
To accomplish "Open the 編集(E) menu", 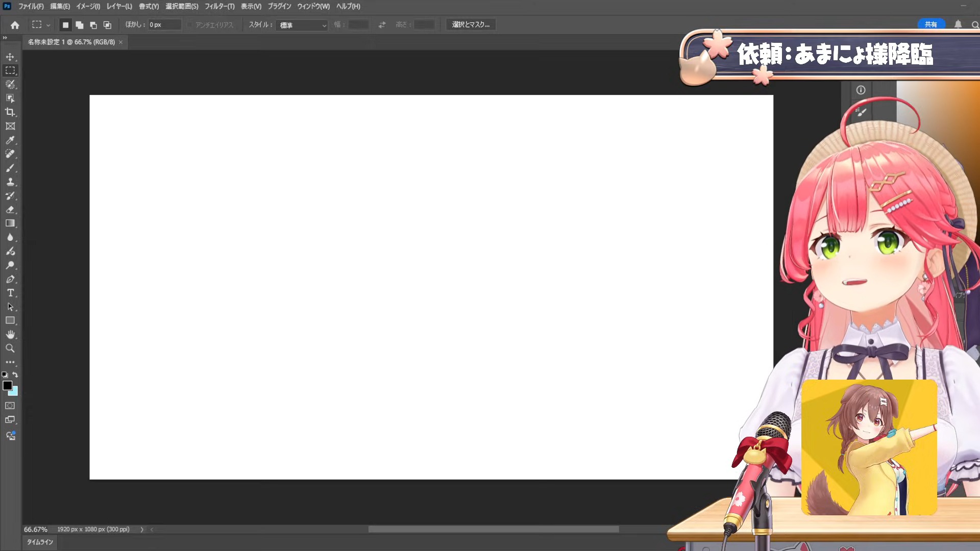I will (x=60, y=7).
